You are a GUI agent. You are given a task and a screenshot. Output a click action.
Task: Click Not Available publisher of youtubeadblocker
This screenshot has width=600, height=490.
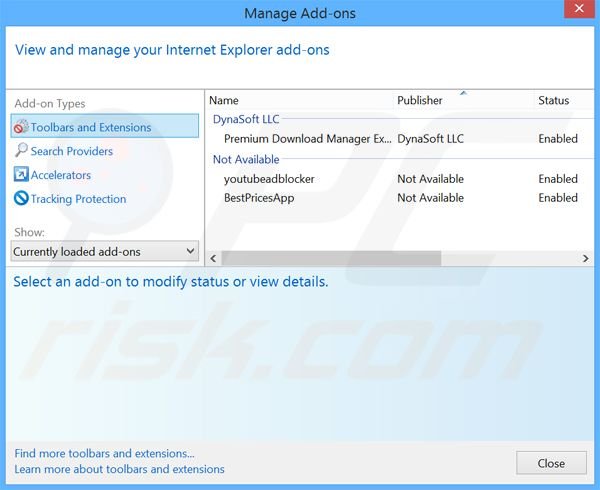point(430,179)
